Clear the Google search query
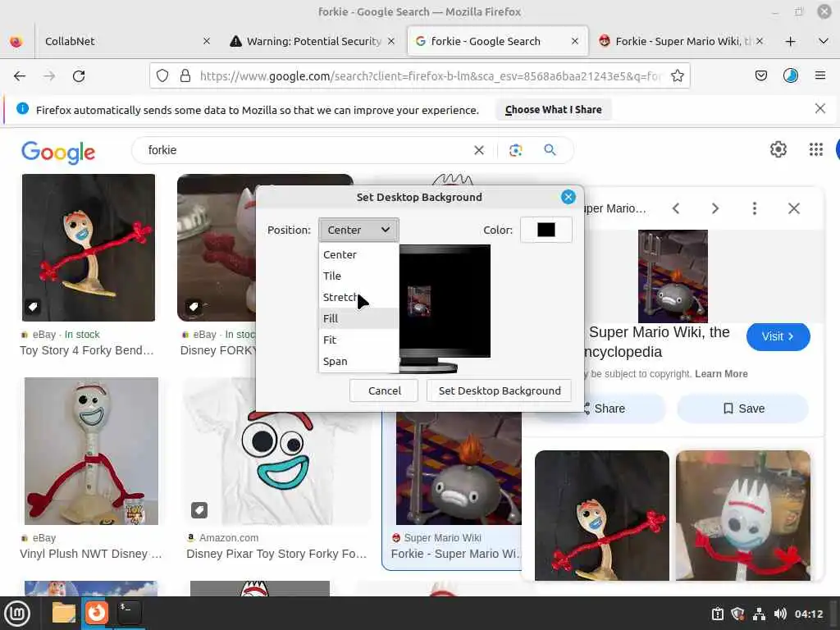Image resolution: width=840 pixels, height=630 pixels. [x=479, y=151]
